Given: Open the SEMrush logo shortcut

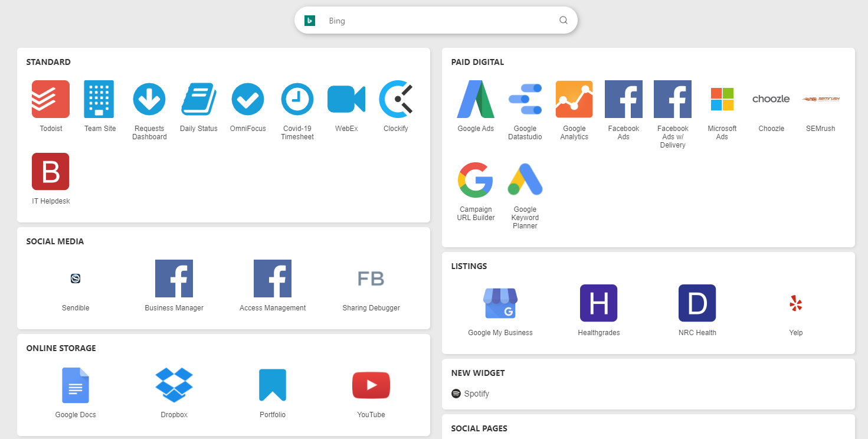Looking at the screenshot, I should (x=821, y=99).
